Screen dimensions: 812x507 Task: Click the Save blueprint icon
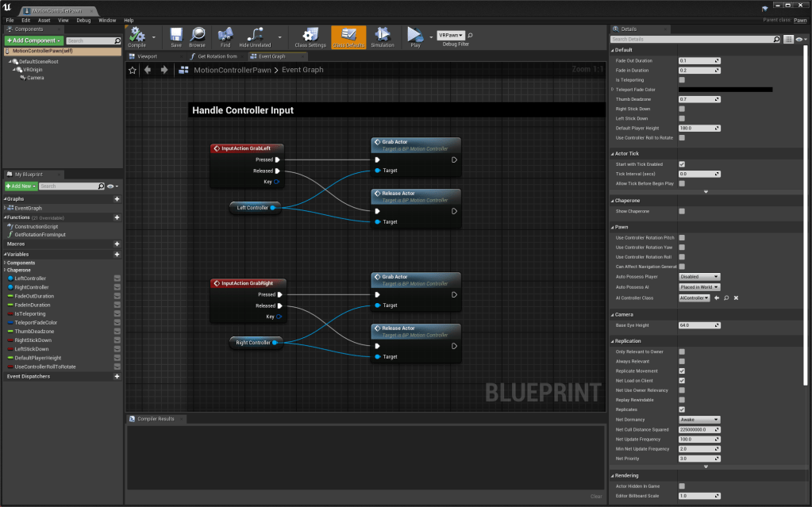click(x=176, y=36)
